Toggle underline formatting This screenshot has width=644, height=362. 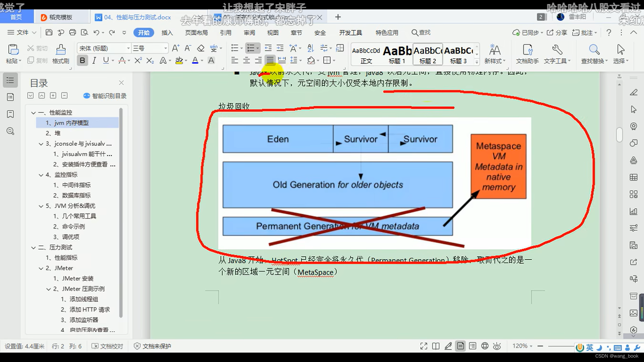coord(106,60)
